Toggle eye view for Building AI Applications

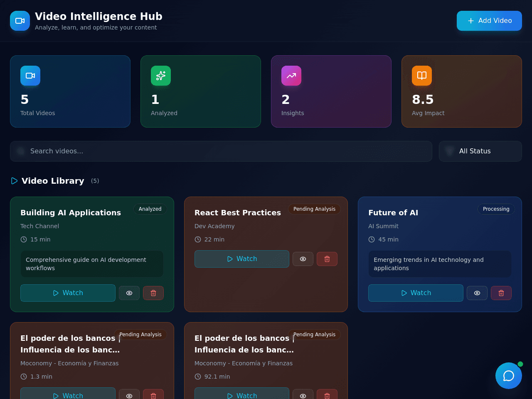[x=129, y=293]
